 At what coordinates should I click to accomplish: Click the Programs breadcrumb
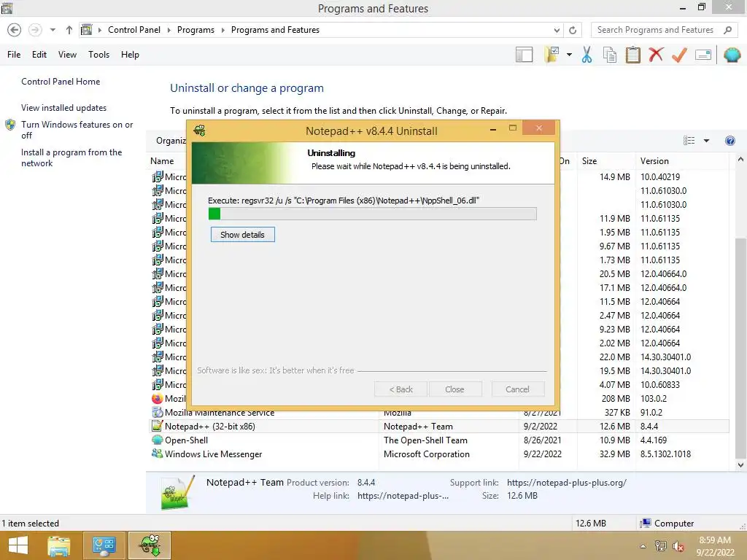[x=196, y=29]
